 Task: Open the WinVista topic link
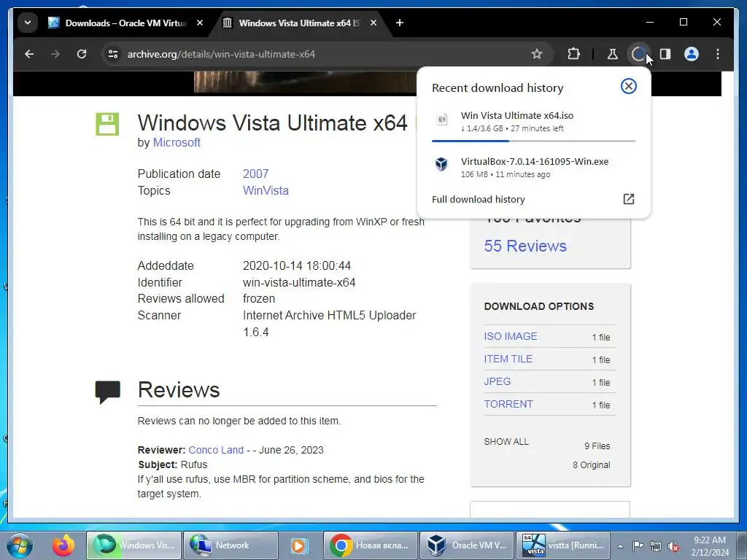pyautogui.click(x=266, y=190)
